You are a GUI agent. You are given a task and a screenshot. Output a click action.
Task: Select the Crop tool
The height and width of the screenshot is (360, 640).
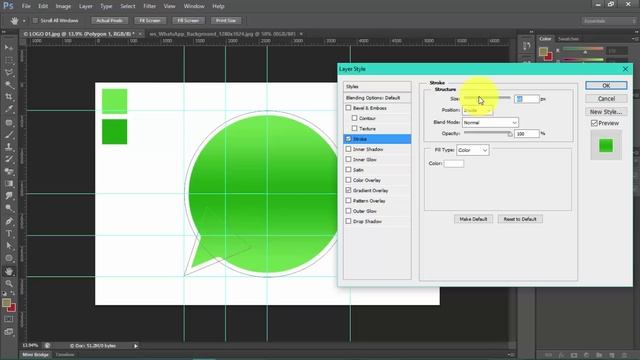pyautogui.click(x=9, y=97)
